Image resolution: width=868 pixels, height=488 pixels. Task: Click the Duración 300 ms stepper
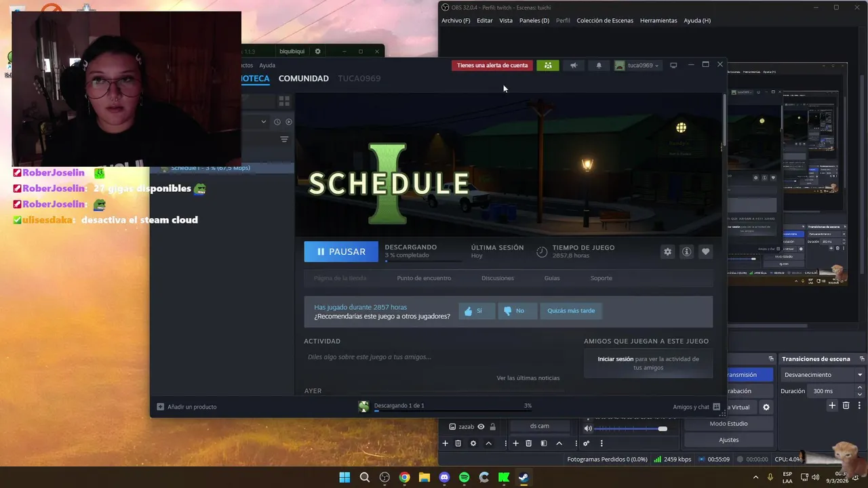pyautogui.click(x=860, y=391)
